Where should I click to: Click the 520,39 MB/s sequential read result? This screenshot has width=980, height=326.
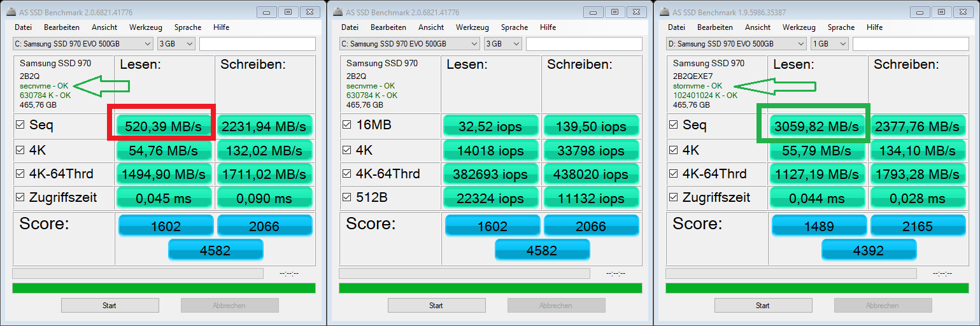(x=164, y=126)
